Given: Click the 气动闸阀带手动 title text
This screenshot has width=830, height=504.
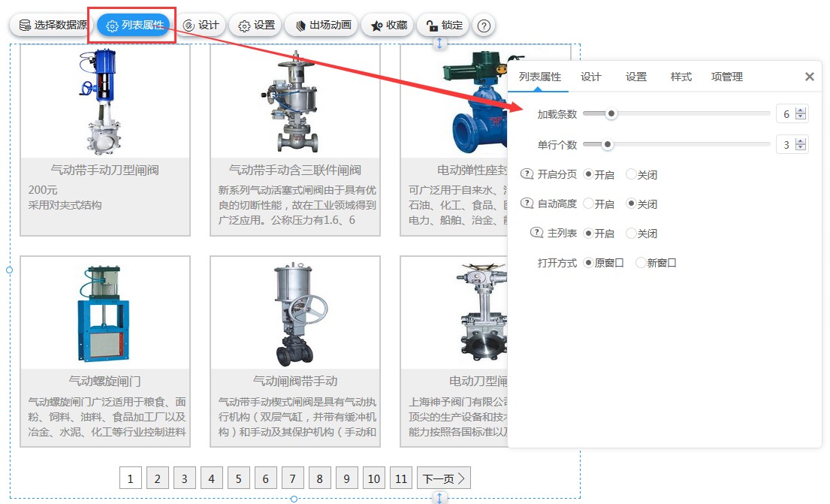Looking at the screenshot, I should [295, 381].
